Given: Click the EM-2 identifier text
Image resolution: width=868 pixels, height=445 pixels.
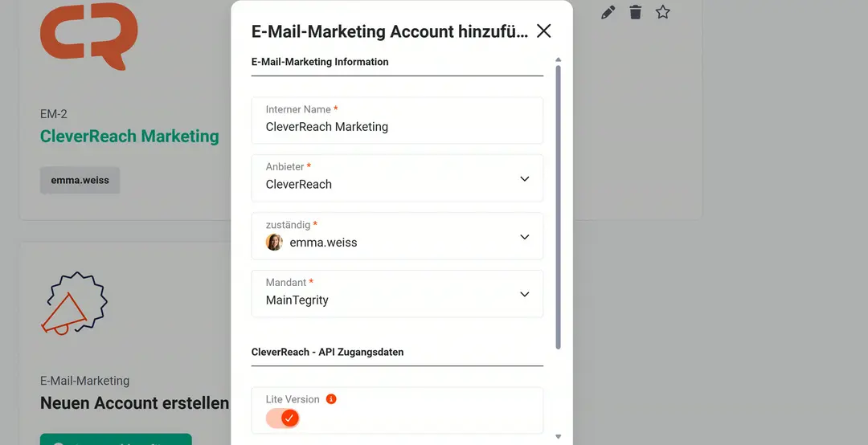Looking at the screenshot, I should tap(54, 114).
